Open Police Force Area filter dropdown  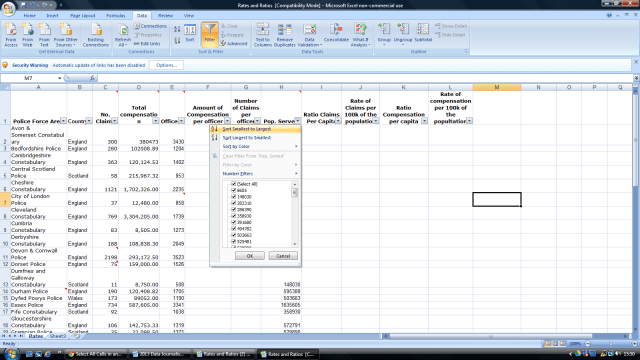[63, 121]
